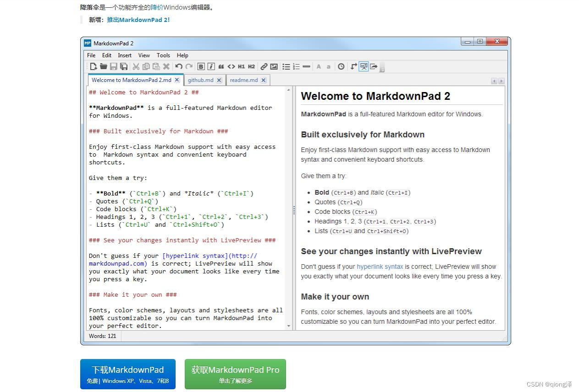Switch to the Welcome to MarkdownPad 2.md tab
This screenshot has height=392, width=579.
(132, 80)
